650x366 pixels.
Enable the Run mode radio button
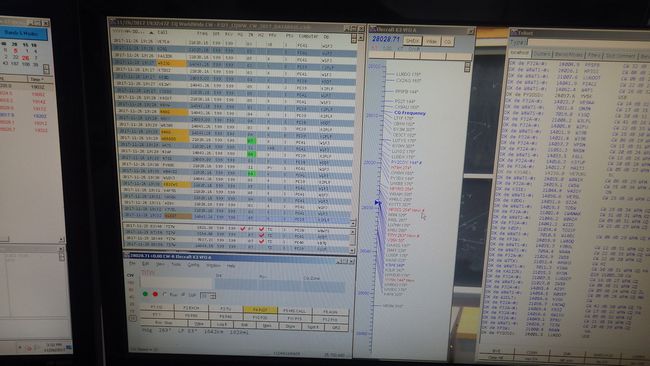pyautogui.click(x=164, y=293)
